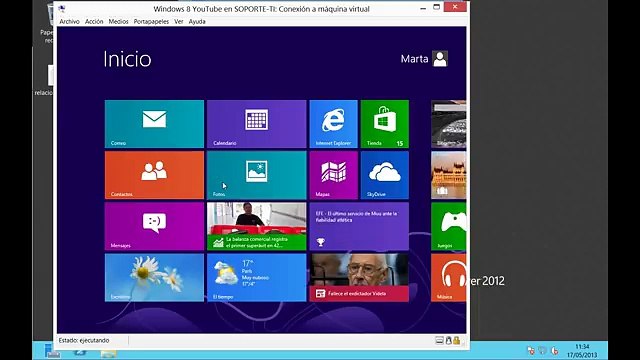640x360 pixels.
Task: Open the File Explorer host taskbar icon
Action: 109,353
